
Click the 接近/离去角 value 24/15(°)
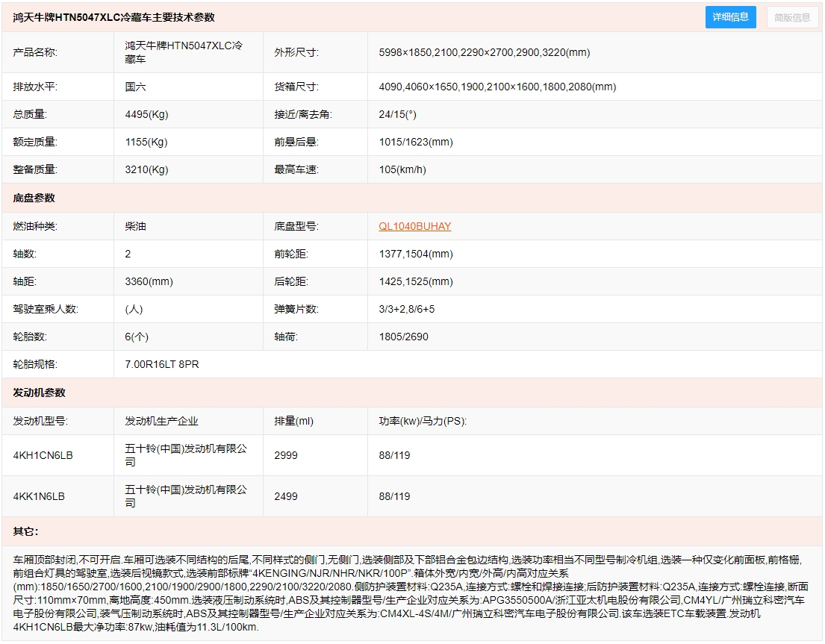[397, 114]
